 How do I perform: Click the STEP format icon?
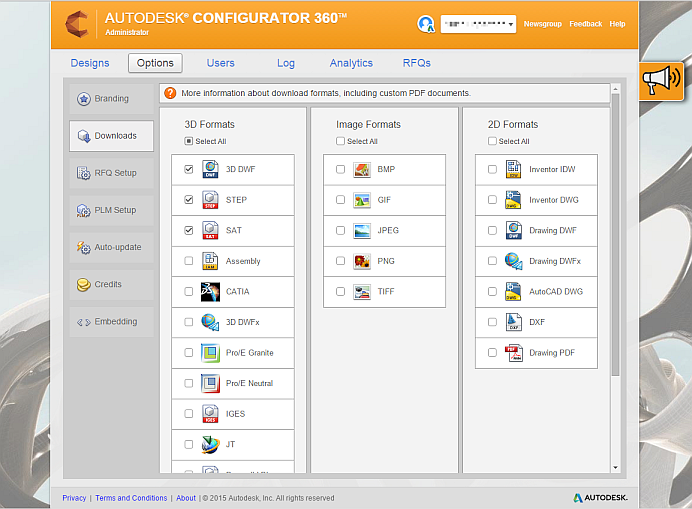211,200
